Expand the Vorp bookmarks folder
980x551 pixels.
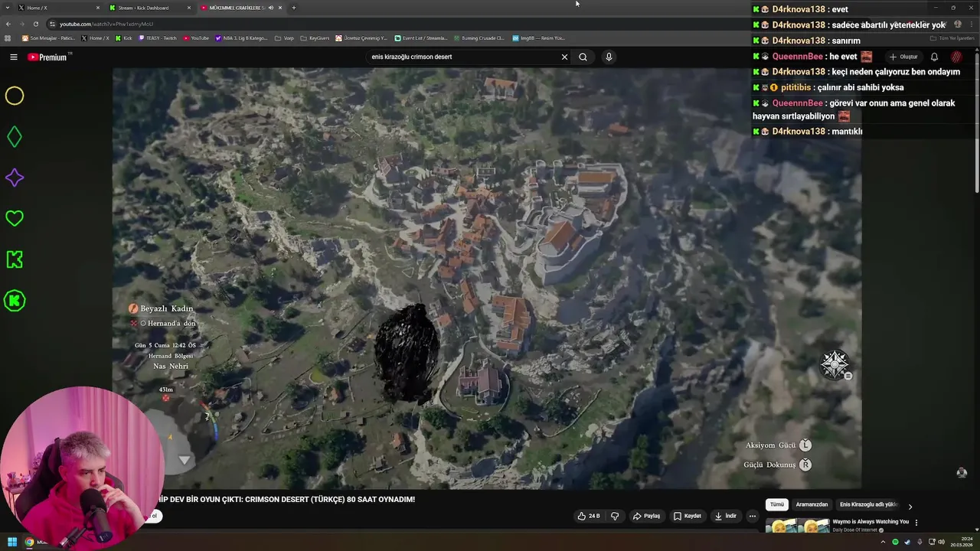point(284,38)
